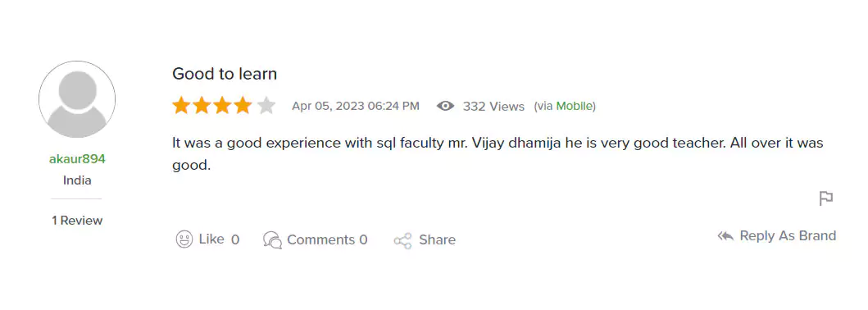Click the Like label
The image size is (868, 310).
point(211,239)
